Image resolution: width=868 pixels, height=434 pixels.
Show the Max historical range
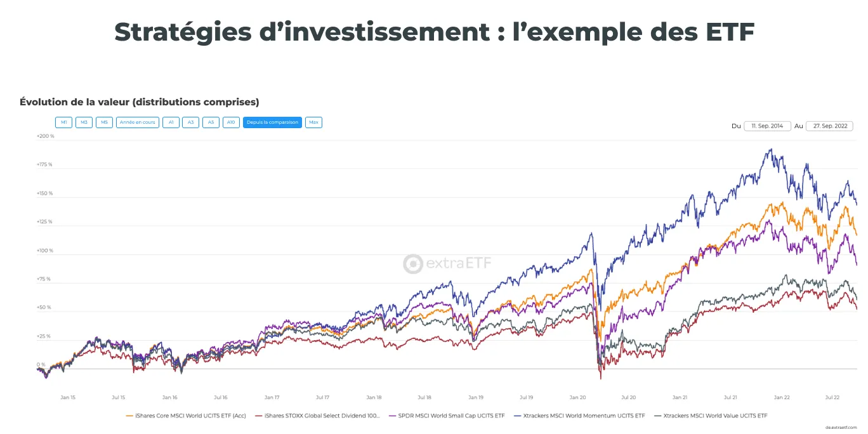pyautogui.click(x=313, y=122)
